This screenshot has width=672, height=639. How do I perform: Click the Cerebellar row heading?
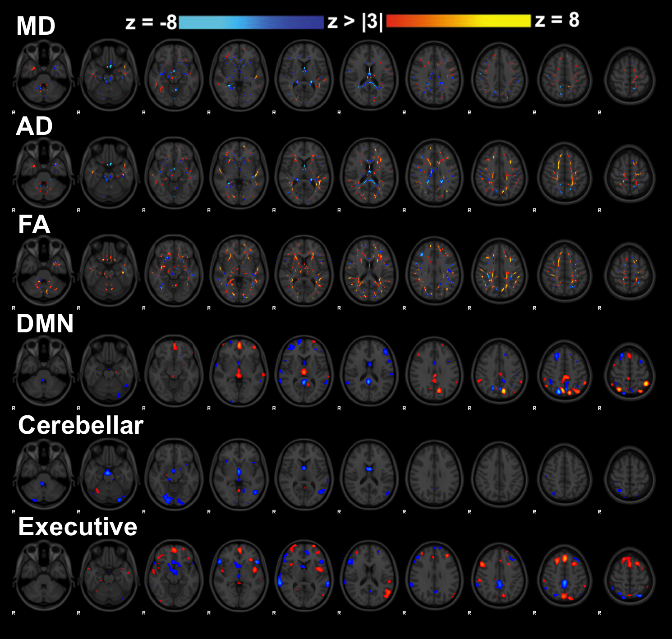pyautogui.click(x=81, y=425)
